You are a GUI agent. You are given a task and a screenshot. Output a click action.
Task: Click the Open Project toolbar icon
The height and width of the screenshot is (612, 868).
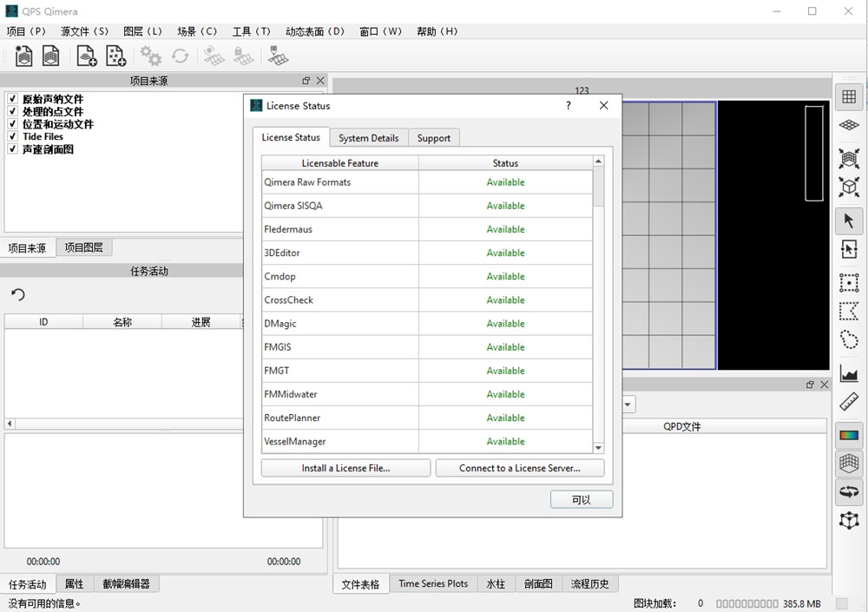click(x=51, y=56)
